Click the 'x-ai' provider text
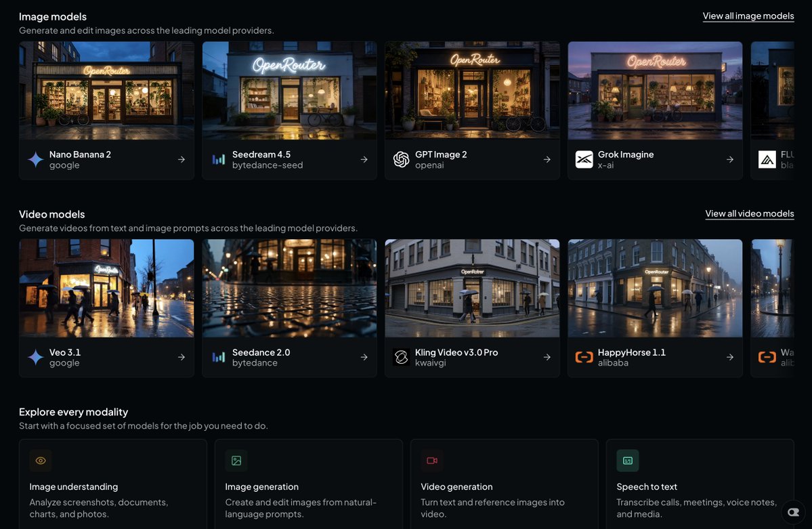This screenshot has height=529, width=812. coord(605,165)
